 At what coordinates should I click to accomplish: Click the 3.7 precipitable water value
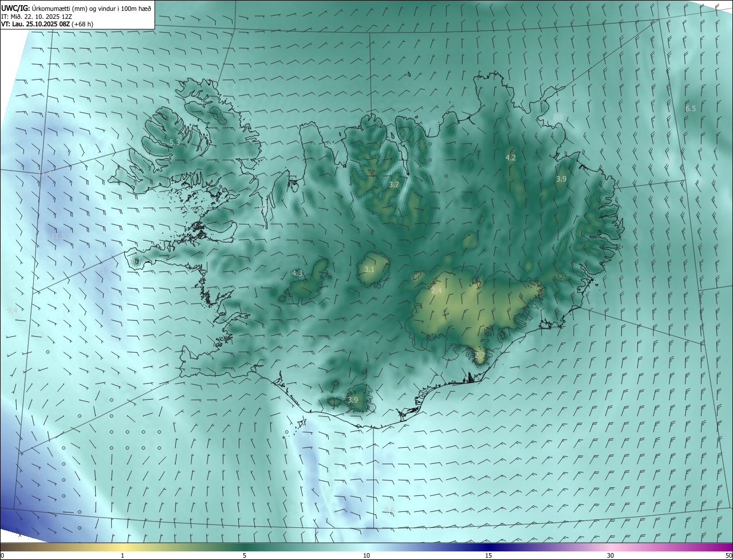point(393,185)
